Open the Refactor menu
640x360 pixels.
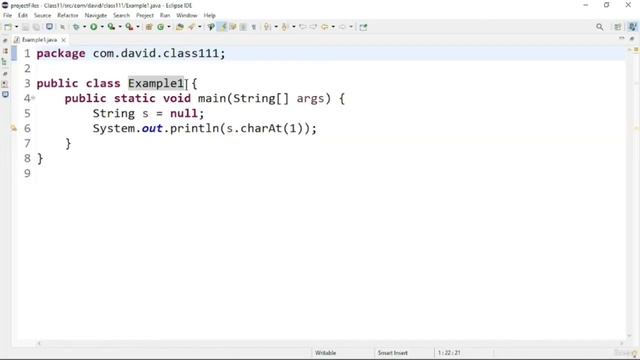[x=68, y=16]
